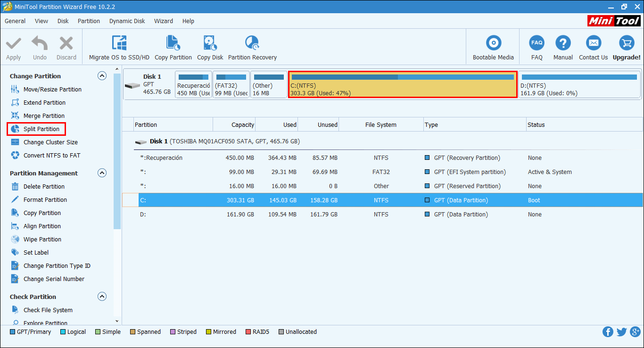Sort by File System column header
644x348 pixels.
pyautogui.click(x=381, y=124)
